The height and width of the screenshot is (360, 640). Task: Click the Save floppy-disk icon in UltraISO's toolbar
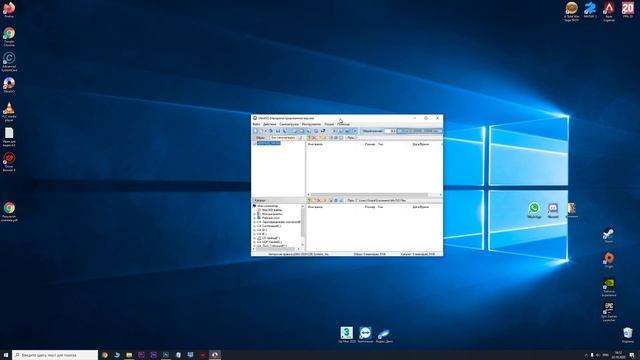click(278, 131)
